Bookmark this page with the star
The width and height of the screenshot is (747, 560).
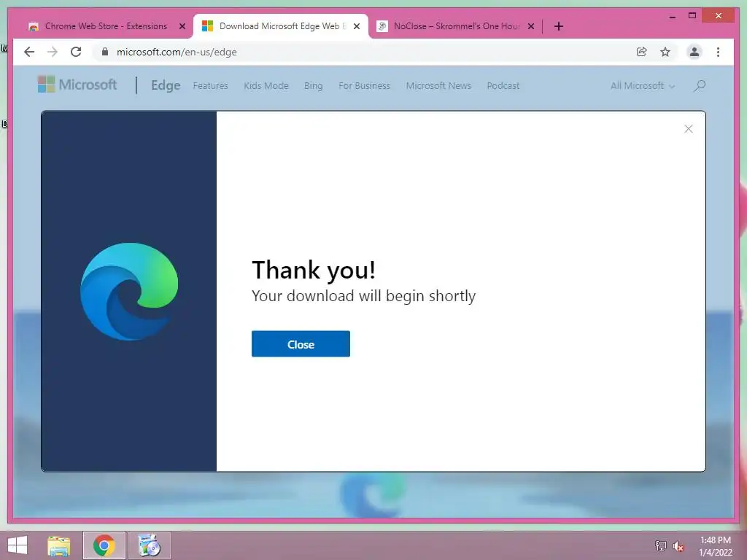click(665, 52)
